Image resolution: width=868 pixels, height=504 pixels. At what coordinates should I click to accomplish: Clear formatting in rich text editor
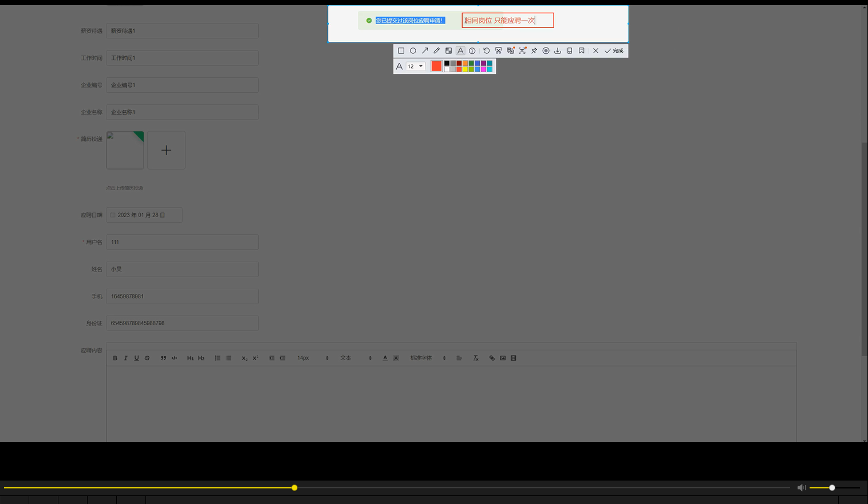[x=475, y=358]
